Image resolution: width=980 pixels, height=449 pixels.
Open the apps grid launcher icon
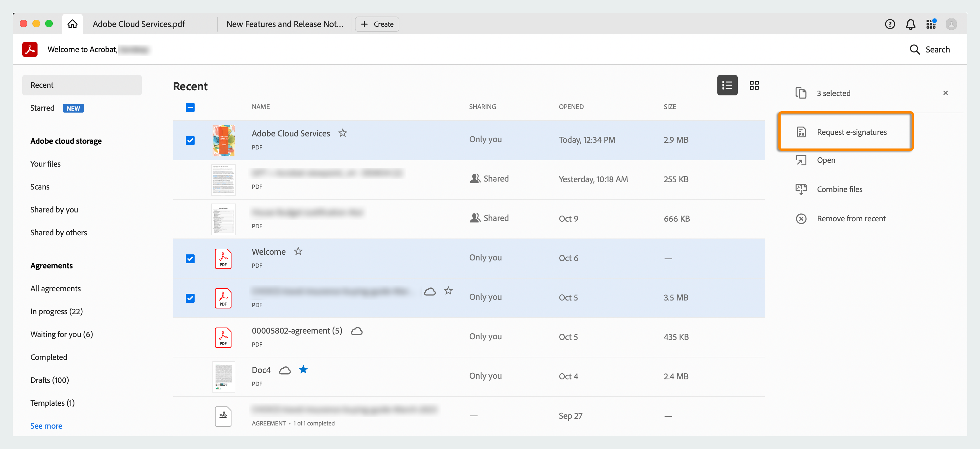930,24
